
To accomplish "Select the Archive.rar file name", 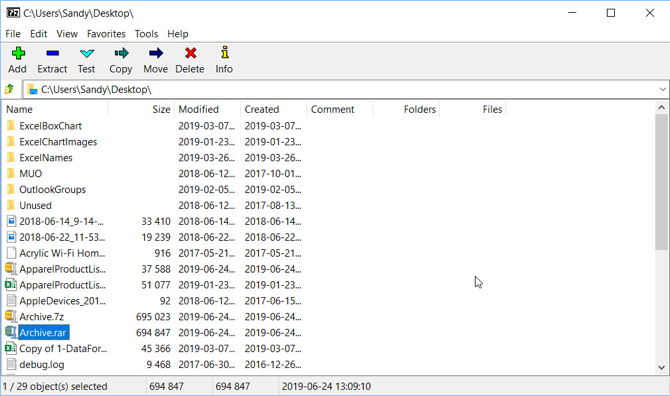I will pyautogui.click(x=43, y=332).
